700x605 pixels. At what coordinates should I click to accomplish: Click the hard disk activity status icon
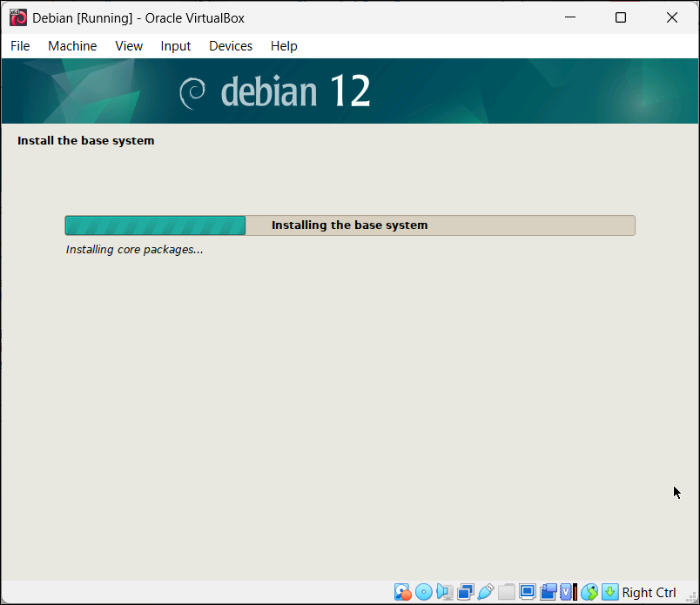coord(402,593)
